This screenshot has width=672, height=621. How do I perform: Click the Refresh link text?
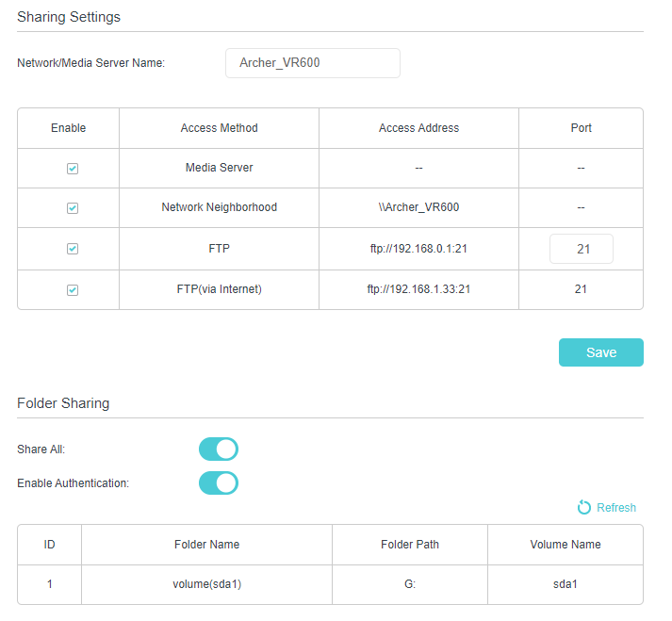(616, 508)
